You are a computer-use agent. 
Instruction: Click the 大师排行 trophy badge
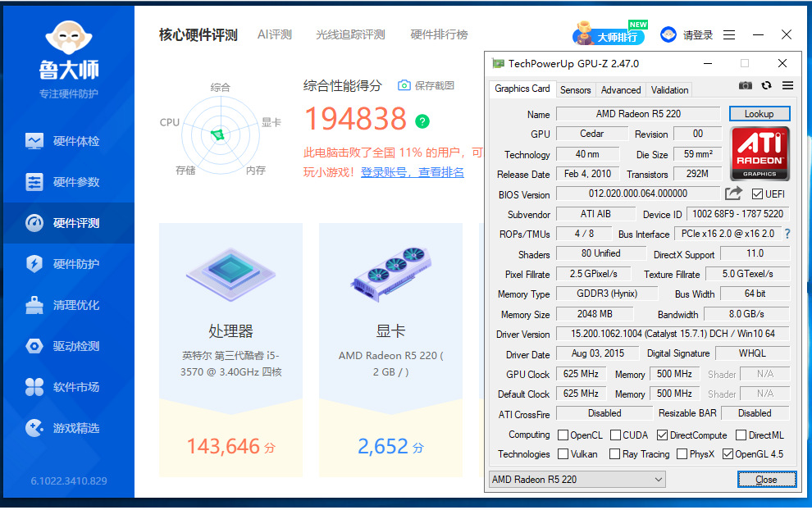610,34
